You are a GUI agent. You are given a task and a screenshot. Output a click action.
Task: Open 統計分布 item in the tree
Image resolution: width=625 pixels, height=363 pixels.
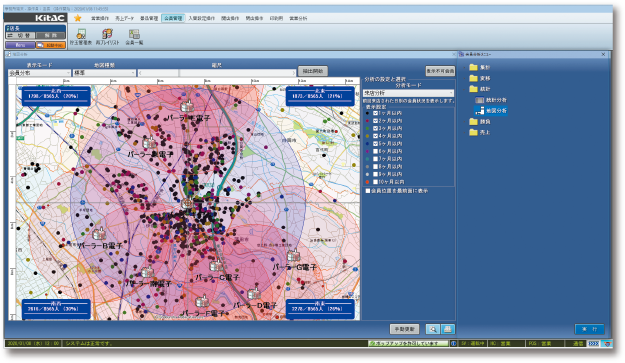click(491, 100)
